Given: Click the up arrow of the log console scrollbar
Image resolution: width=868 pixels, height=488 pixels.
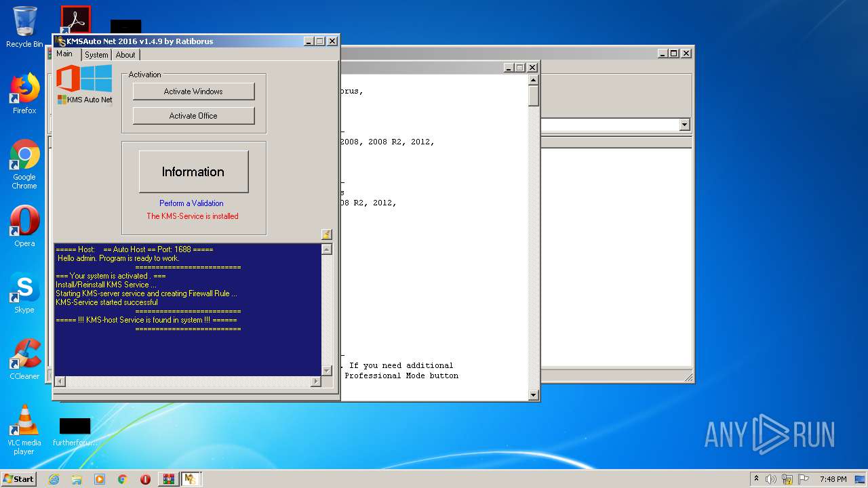Looking at the screenshot, I should pos(327,249).
